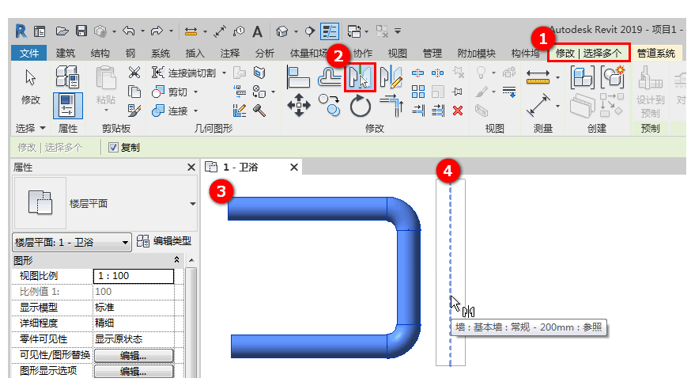Switch to the 管道系统 contextual tab
The image size is (693, 386).
pyautogui.click(x=656, y=54)
